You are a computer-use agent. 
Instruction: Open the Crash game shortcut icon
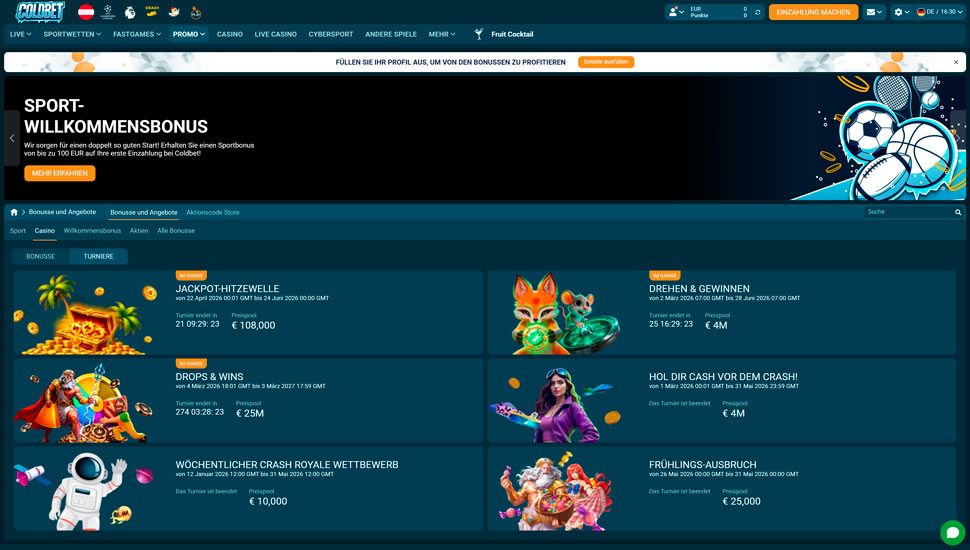tap(152, 12)
